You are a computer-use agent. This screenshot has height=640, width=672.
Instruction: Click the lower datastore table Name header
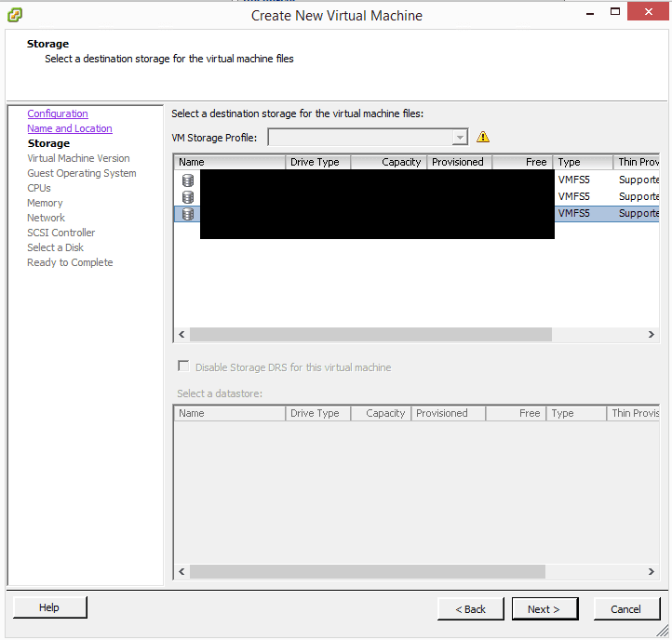coord(230,413)
